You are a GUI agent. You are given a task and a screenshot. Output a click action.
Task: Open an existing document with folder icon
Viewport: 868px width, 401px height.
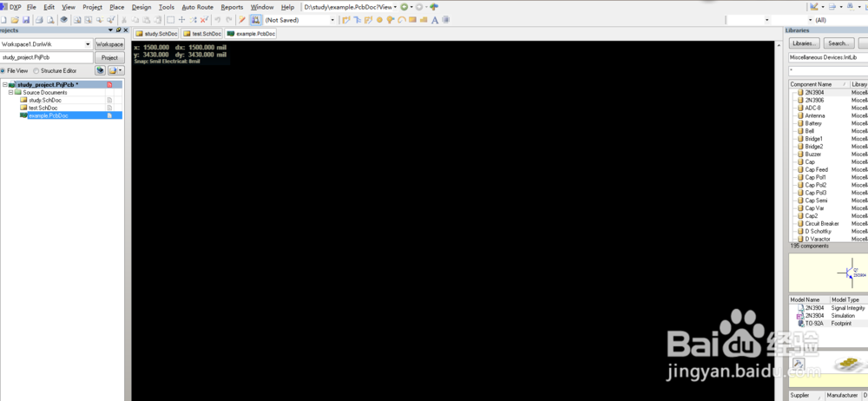click(x=15, y=20)
